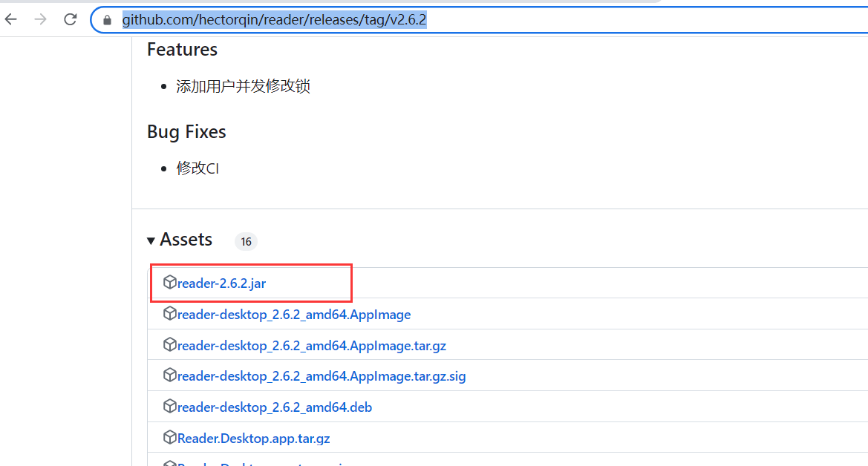The height and width of the screenshot is (466, 868).
Task: Click the Assets count badge showing 16
Action: pyautogui.click(x=246, y=242)
